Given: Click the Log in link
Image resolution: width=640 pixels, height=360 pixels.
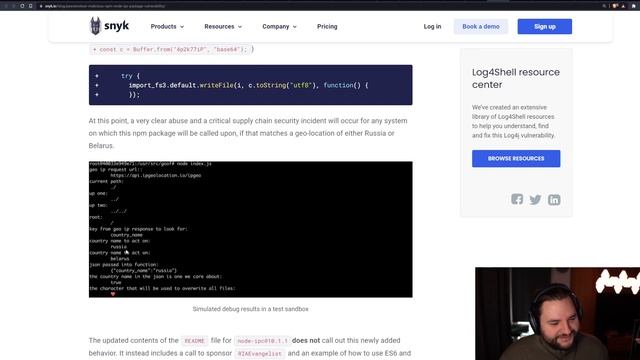Looking at the screenshot, I should point(432,27).
